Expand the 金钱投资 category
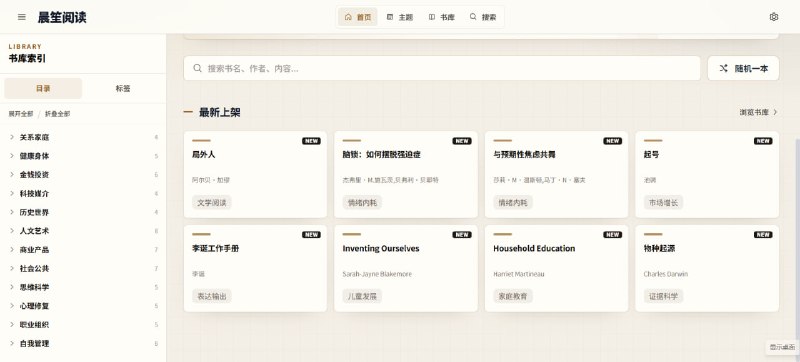The height and width of the screenshot is (362, 800). point(83,175)
